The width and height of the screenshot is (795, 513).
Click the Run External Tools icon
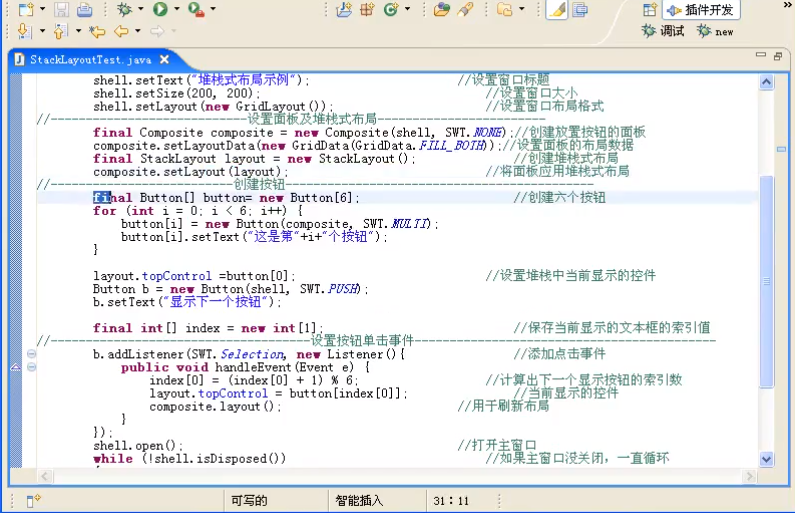[x=196, y=9]
